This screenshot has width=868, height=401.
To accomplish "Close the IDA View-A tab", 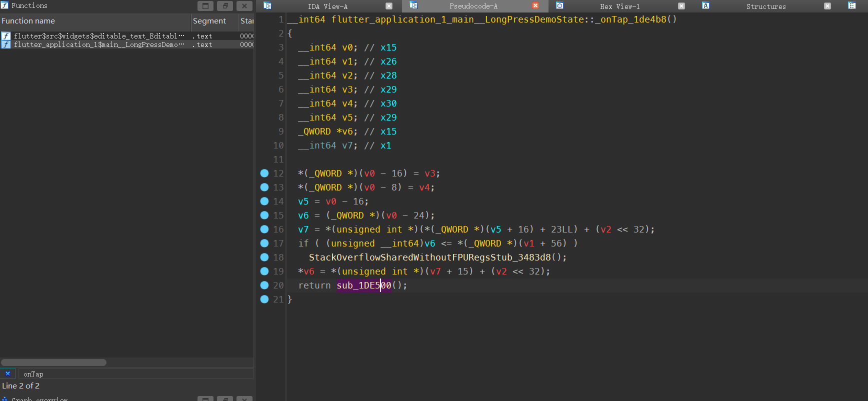I will pos(389,6).
